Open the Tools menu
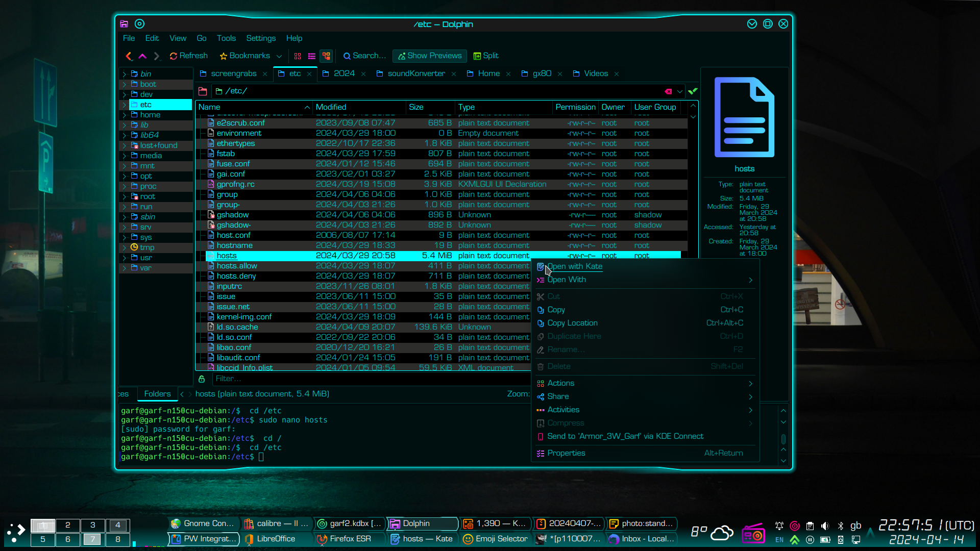Viewport: 980px width, 551px height. pyautogui.click(x=226, y=38)
